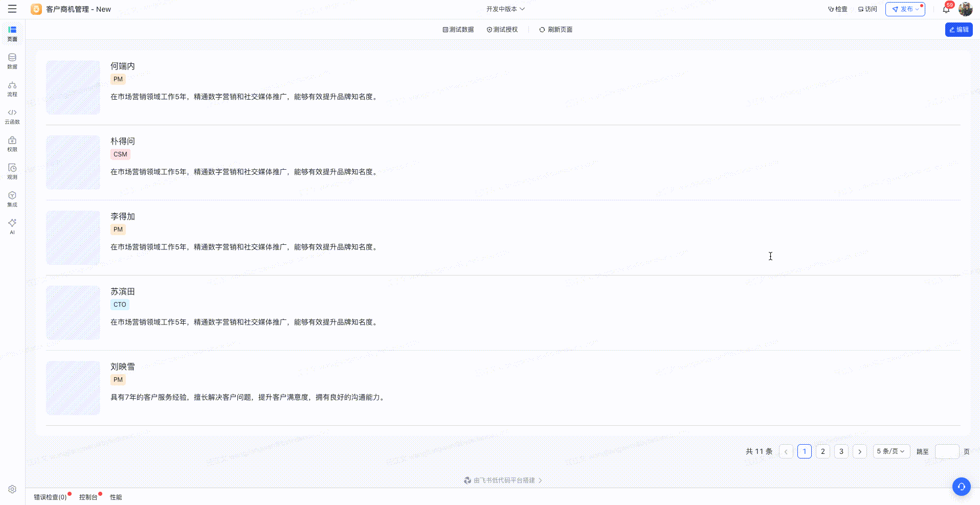The image size is (980, 505).
Task: Open the 控制台 tab
Action: pyautogui.click(x=88, y=497)
